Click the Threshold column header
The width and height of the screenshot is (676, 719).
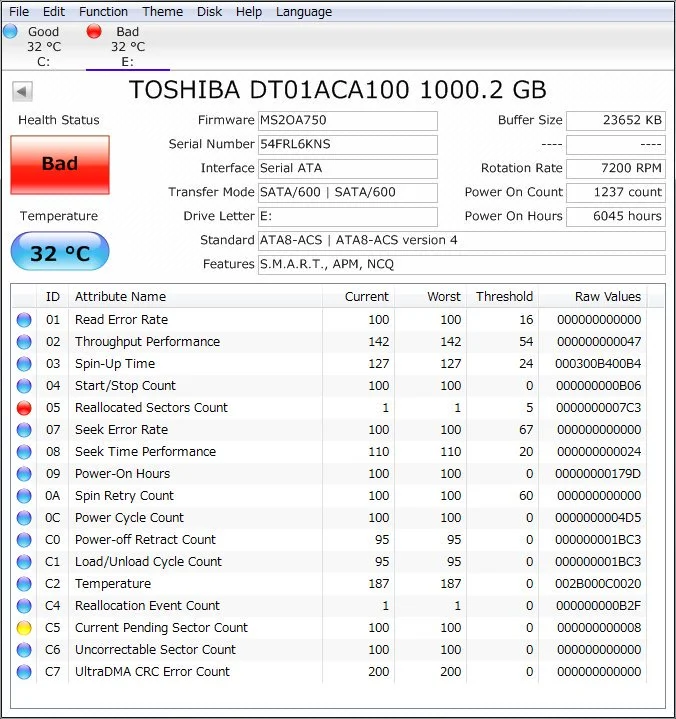click(x=503, y=297)
